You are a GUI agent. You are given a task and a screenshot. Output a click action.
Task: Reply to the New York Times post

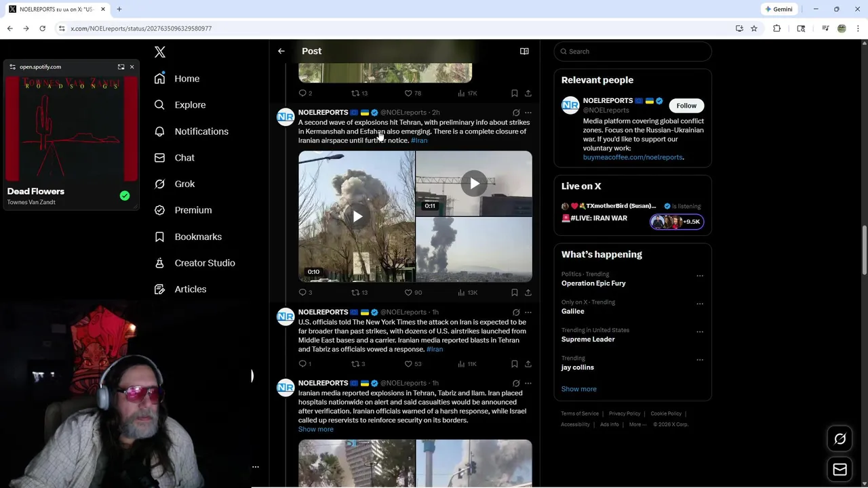305,364
